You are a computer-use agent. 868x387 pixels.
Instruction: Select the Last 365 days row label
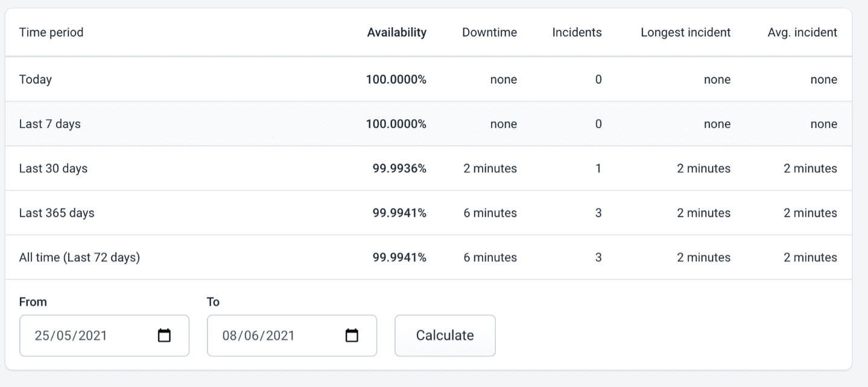click(x=57, y=213)
